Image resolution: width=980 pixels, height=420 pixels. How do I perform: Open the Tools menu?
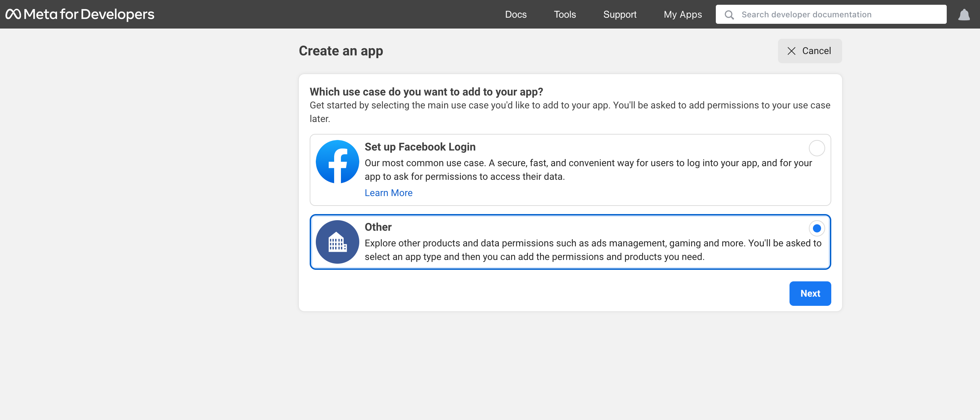tap(565, 15)
